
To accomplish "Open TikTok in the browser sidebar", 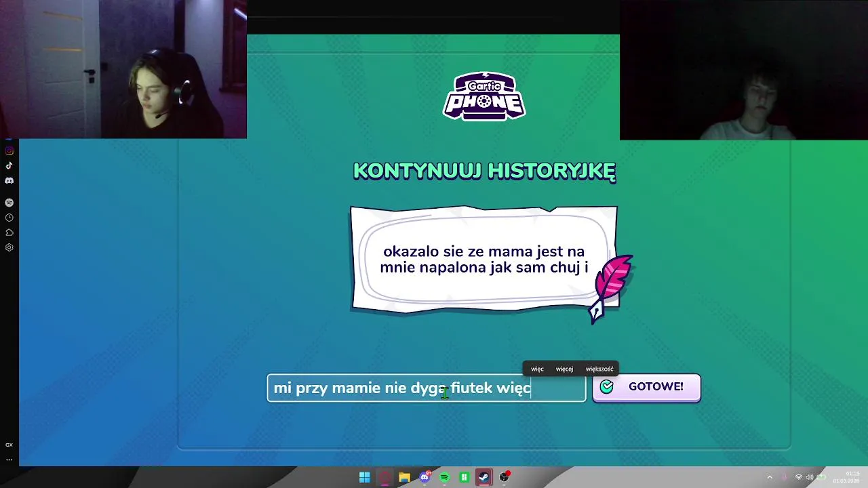I will click(x=9, y=165).
